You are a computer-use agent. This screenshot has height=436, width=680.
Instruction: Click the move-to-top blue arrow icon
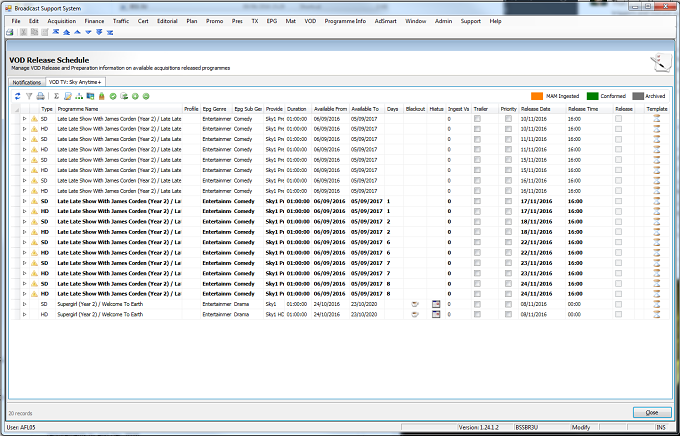(x=56, y=32)
